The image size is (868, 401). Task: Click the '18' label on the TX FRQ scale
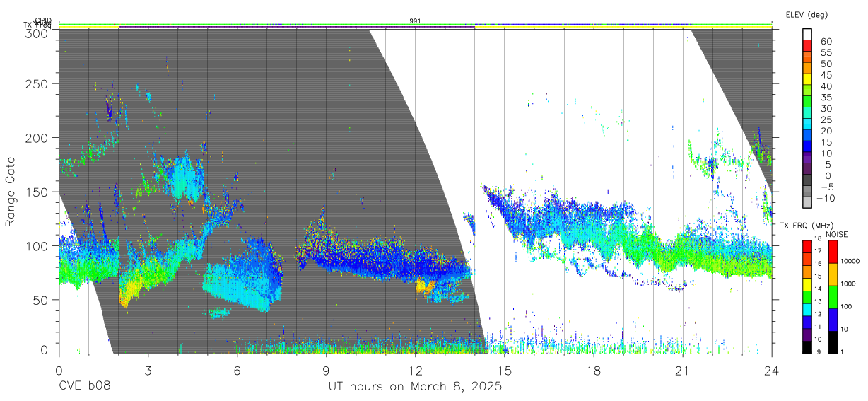(x=819, y=238)
